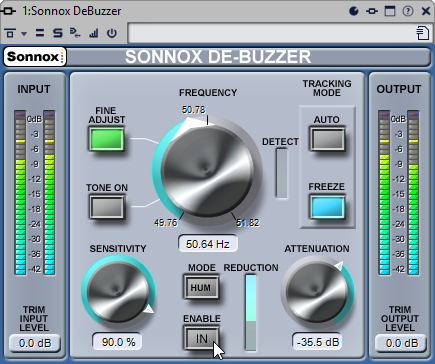Image resolution: width=435 pixels, height=364 pixels.
Task: Click the document icon at preset bar end
Action: [x=423, y=33]
